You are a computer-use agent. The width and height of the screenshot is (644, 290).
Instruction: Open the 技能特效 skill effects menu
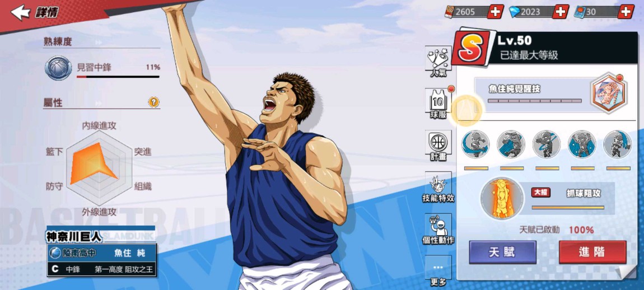(x=438, y=188)
